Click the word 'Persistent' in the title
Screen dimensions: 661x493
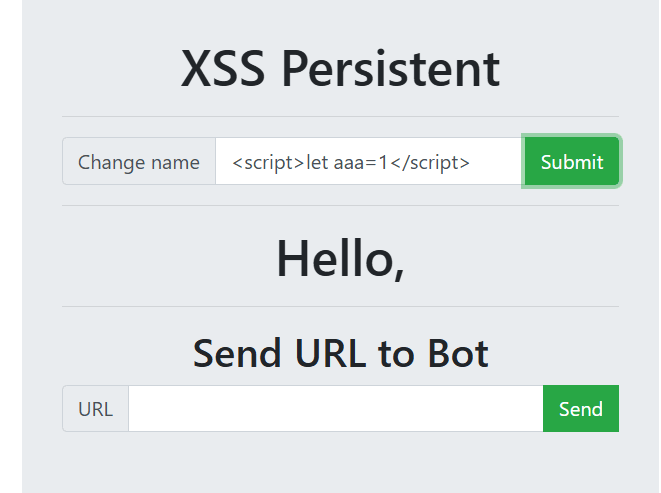390,69
